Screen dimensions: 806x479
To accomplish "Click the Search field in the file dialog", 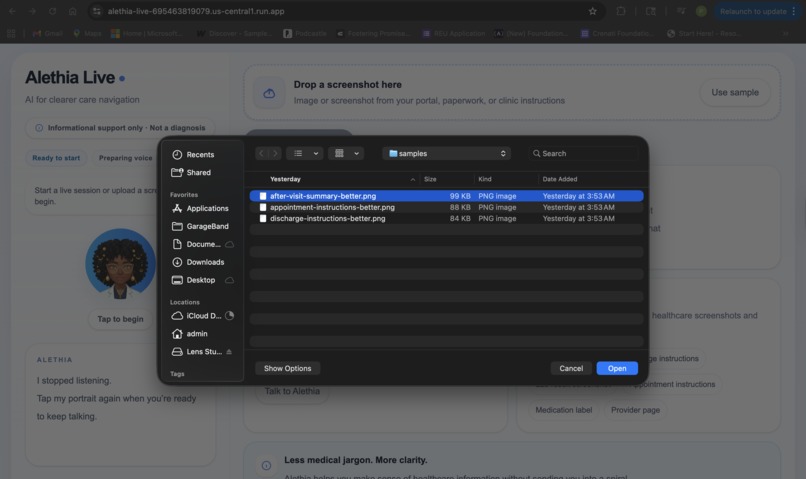I will [584, 153].
